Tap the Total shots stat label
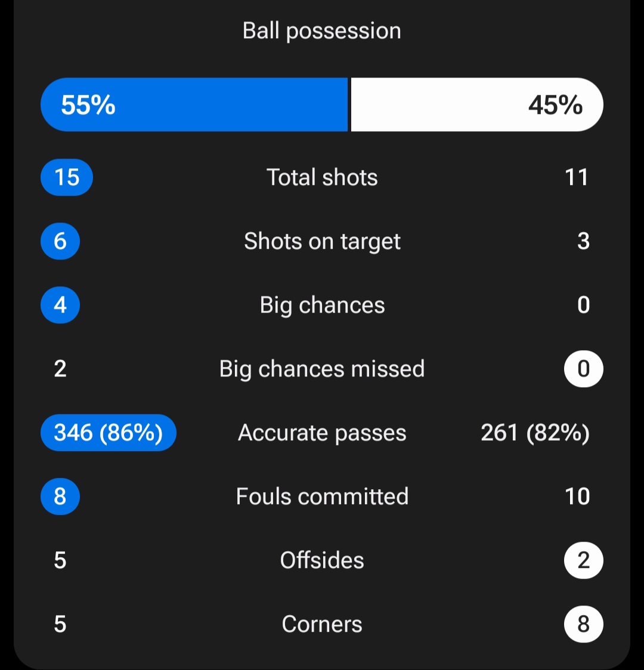This screenshot has width=644, height=670. pyautogui.click(x=322, y=177)
